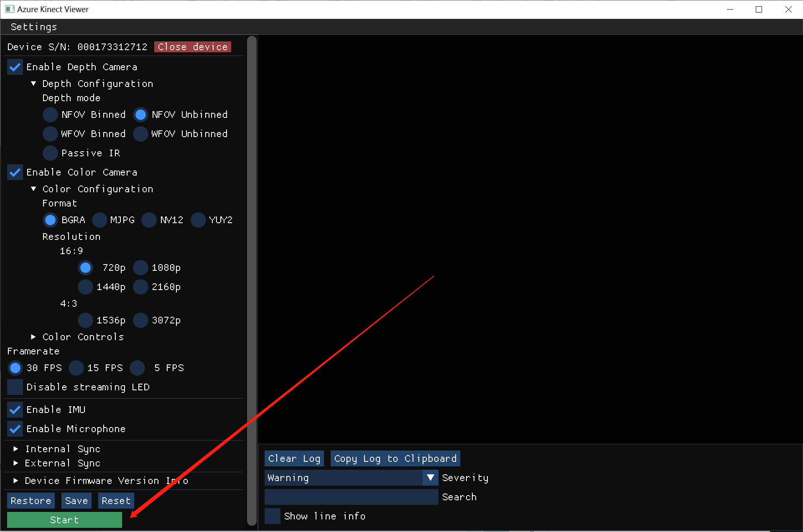Click the Close device button
This screenshot has width=803, height=532.
tap(192, 46)
